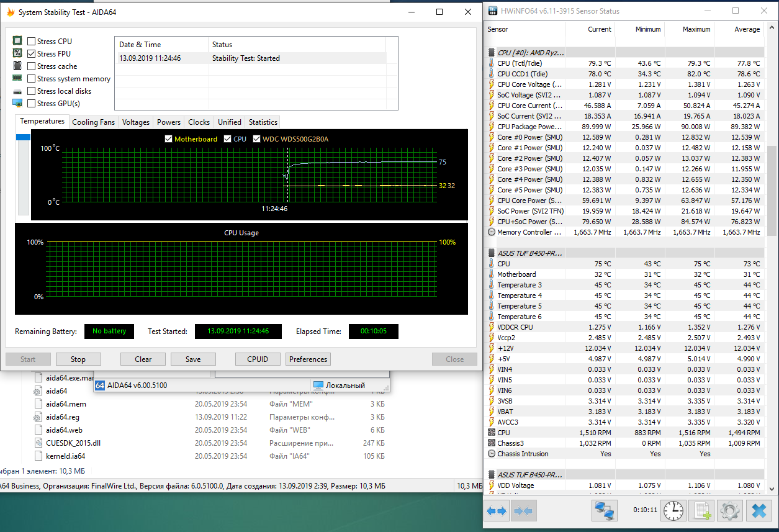Click the clock icon of Memory Controller row

pos(492,232)
